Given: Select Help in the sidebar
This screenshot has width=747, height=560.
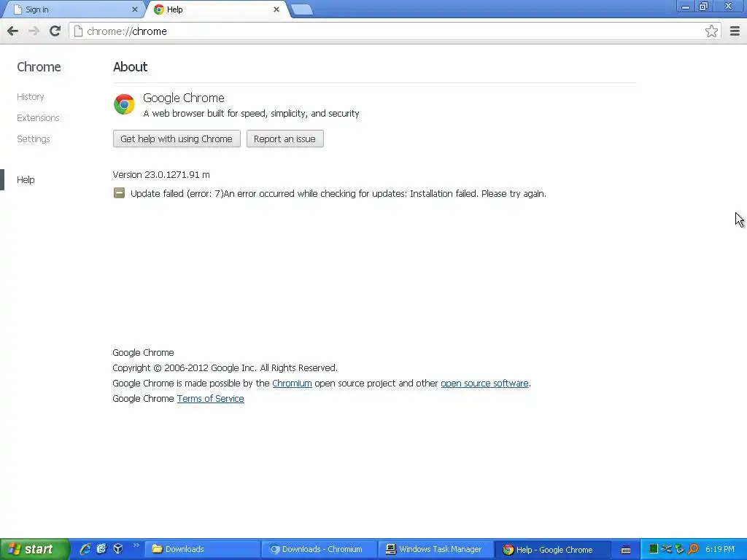Looking at the screenshot, I should tap(26, 179).
